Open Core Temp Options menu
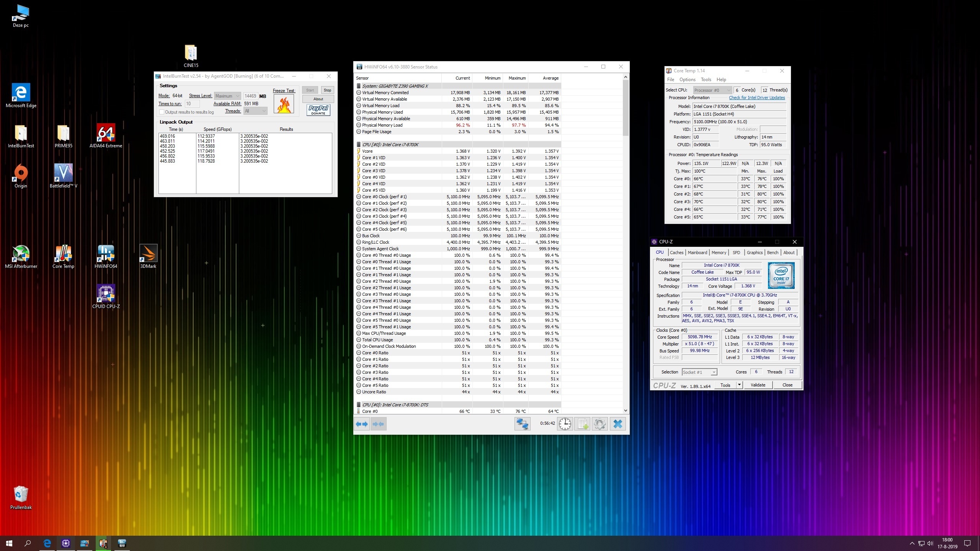 click(688, 80)
